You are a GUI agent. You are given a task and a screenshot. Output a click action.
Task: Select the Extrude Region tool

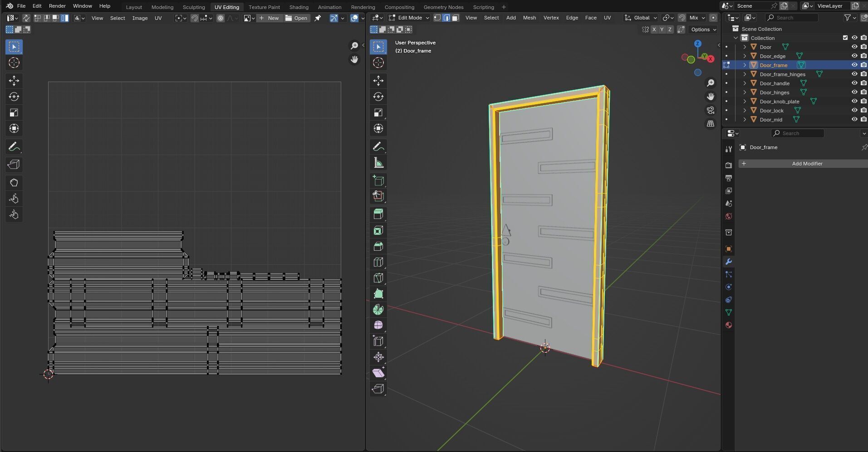[378, 214]
